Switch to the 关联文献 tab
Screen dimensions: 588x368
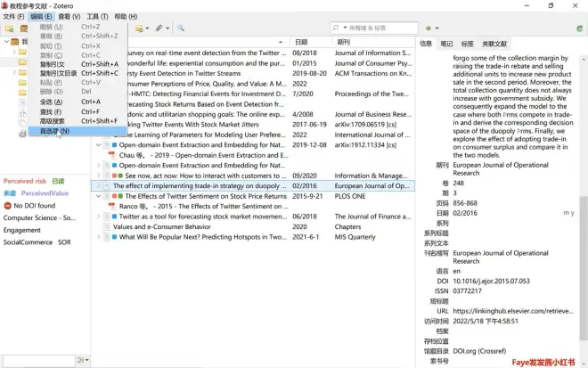[x=494, y=44]
